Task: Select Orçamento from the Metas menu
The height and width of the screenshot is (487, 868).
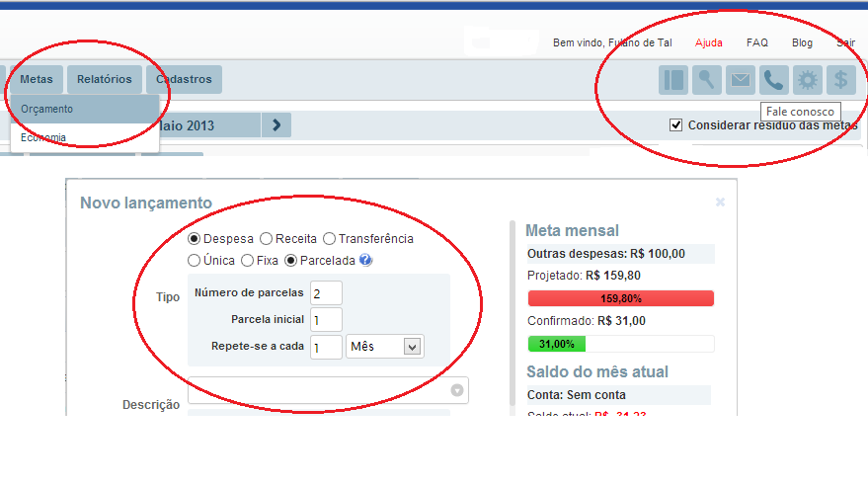Action: pos(47,109)
